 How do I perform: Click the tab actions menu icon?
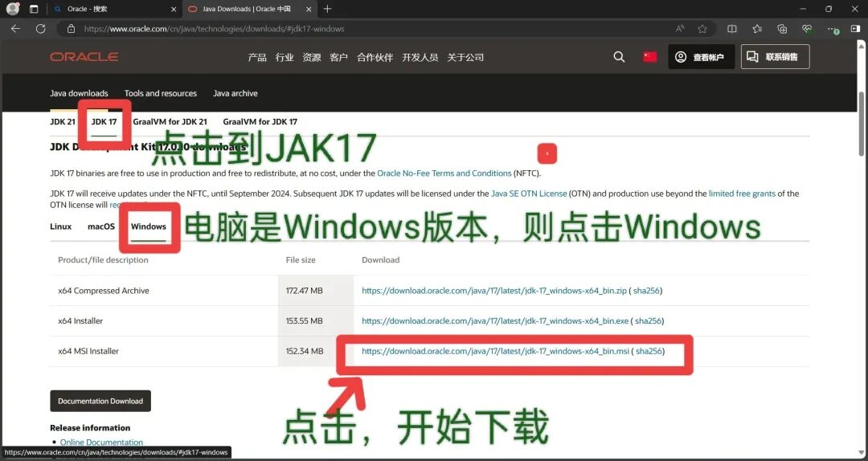[34, 9]
